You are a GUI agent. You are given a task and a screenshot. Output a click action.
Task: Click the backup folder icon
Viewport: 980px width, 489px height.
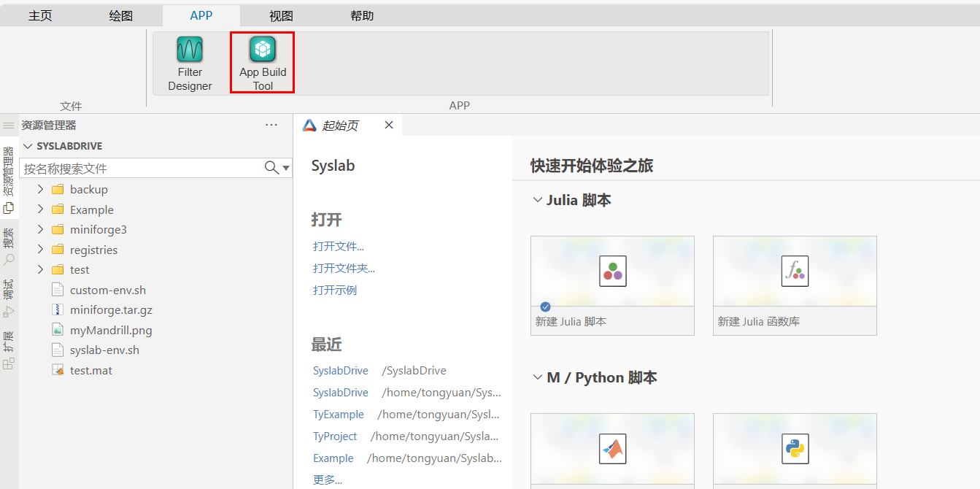coord(58,190)
